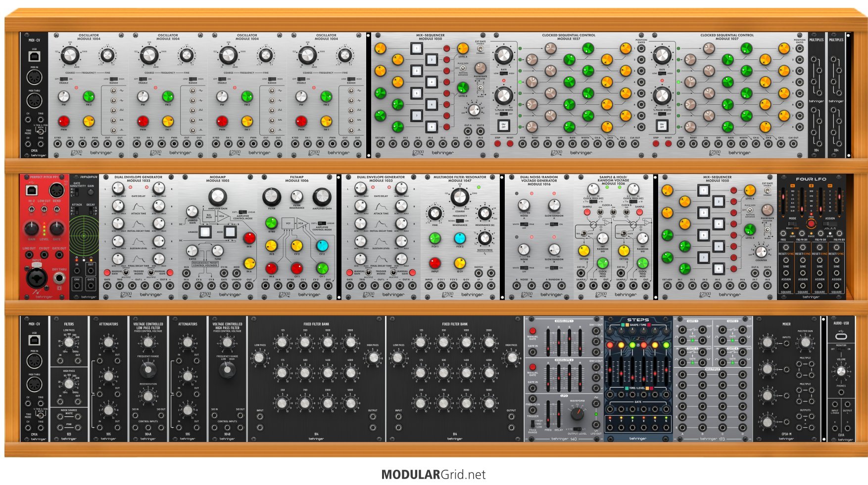Viewport: 868px width, 485px height.
Task: Flip Rate Low/High switch on first Module 1027
Action: coord(503,73)
